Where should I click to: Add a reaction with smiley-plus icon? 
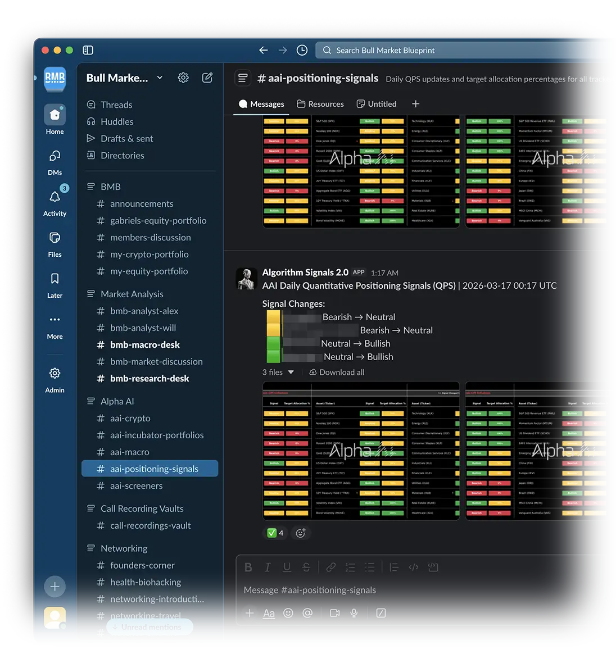(x=301, y=533)
